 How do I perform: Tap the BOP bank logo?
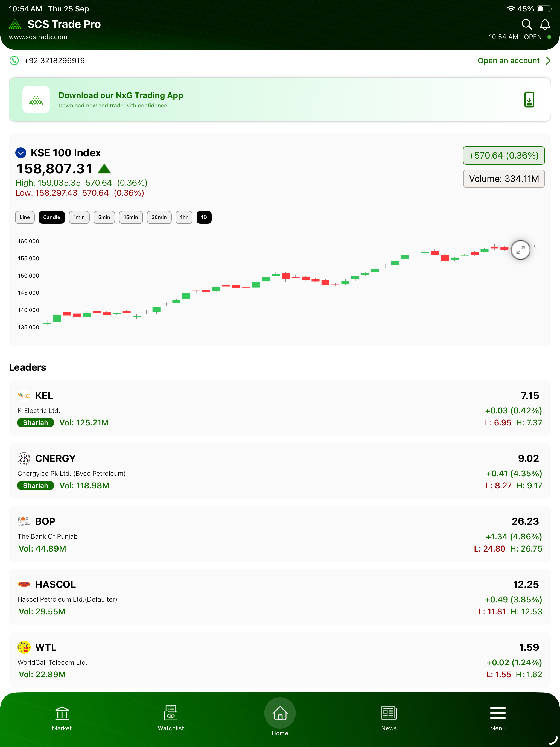coord(24,521)
